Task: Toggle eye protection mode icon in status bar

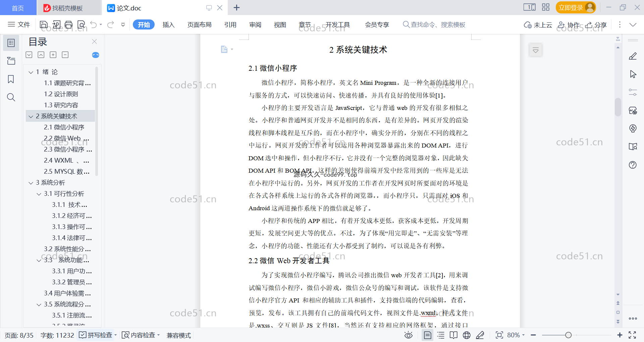Action: [409, 335]
